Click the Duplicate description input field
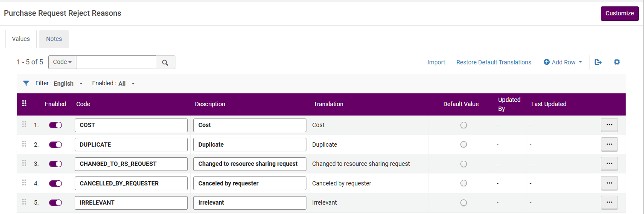The width and height of the screenshot is (644, 214). [x=250, y=145]
